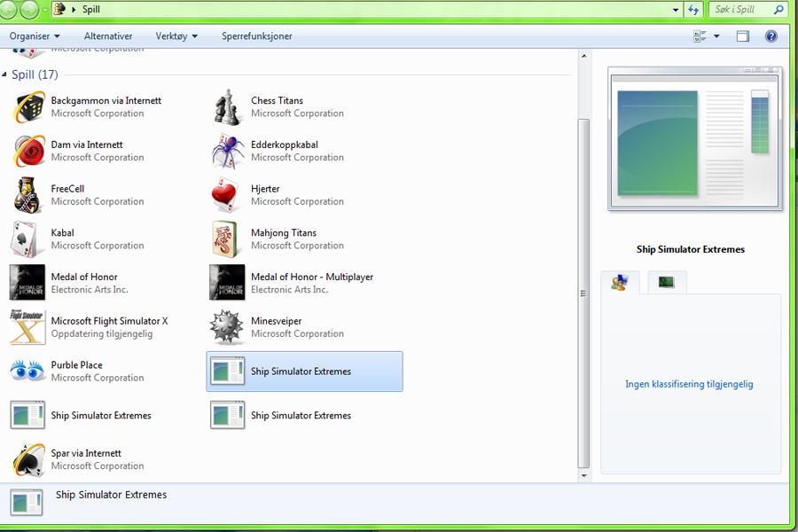The width and height of the screenshot is (798, 532).
Task: Open the recent pages dropdown arrow
Action: coord(45,10)
